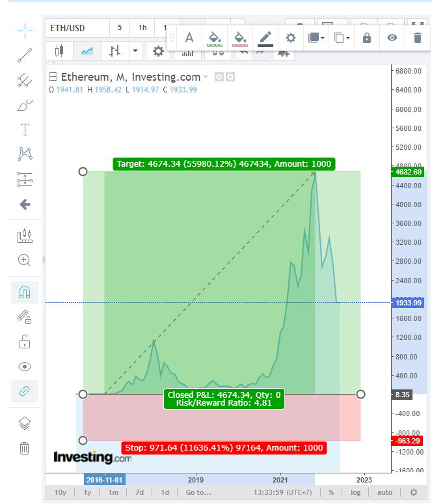Select the trend line drawing tool

25,55
